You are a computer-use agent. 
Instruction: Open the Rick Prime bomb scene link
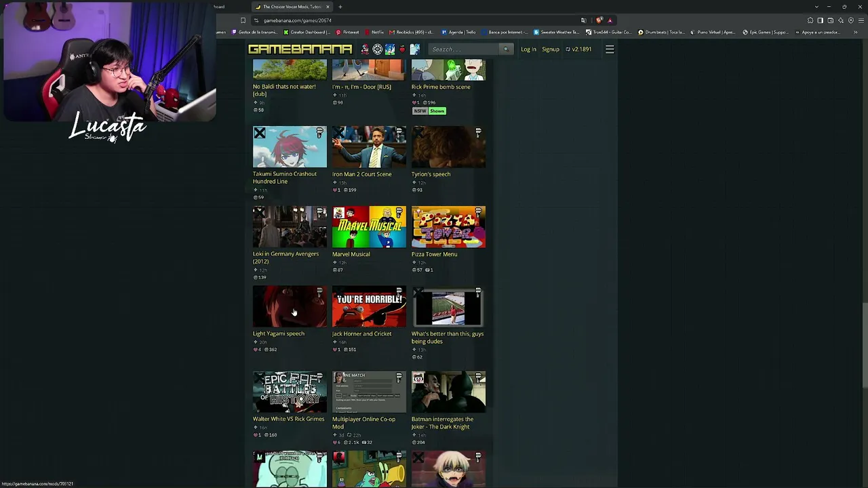(441, 87)
